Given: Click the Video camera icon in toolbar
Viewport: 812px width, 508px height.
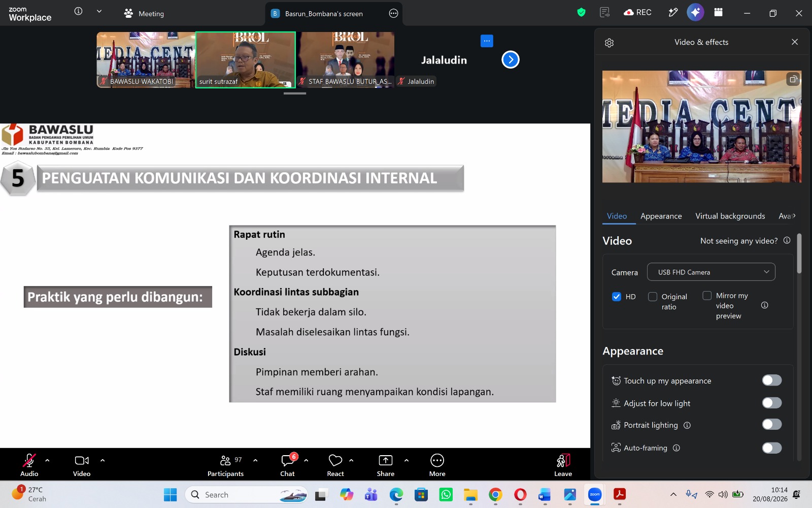Looking at the screenshot, I should tap(82, 460).
